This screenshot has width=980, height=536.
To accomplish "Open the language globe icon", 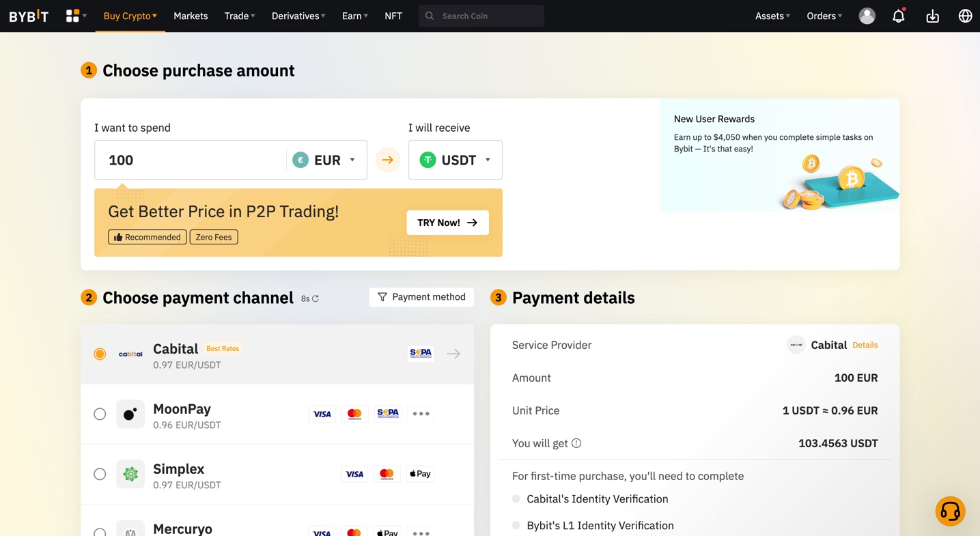I will click(965, 16).
